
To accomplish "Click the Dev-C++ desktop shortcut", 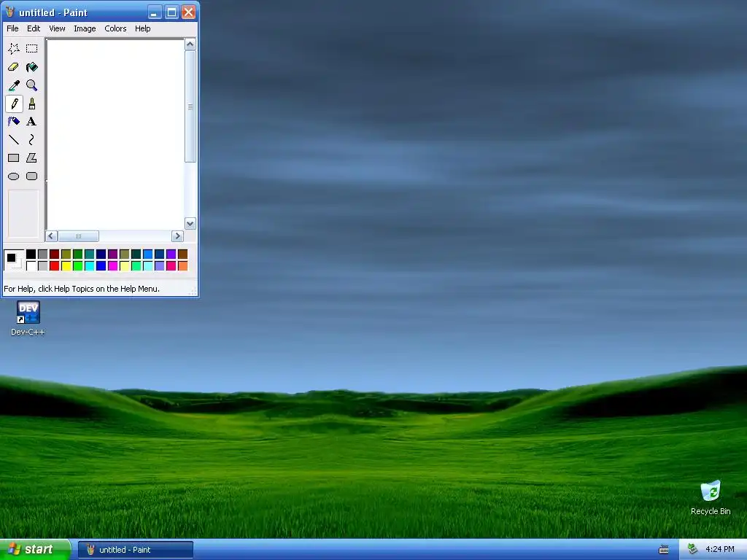I will [28, 319].
